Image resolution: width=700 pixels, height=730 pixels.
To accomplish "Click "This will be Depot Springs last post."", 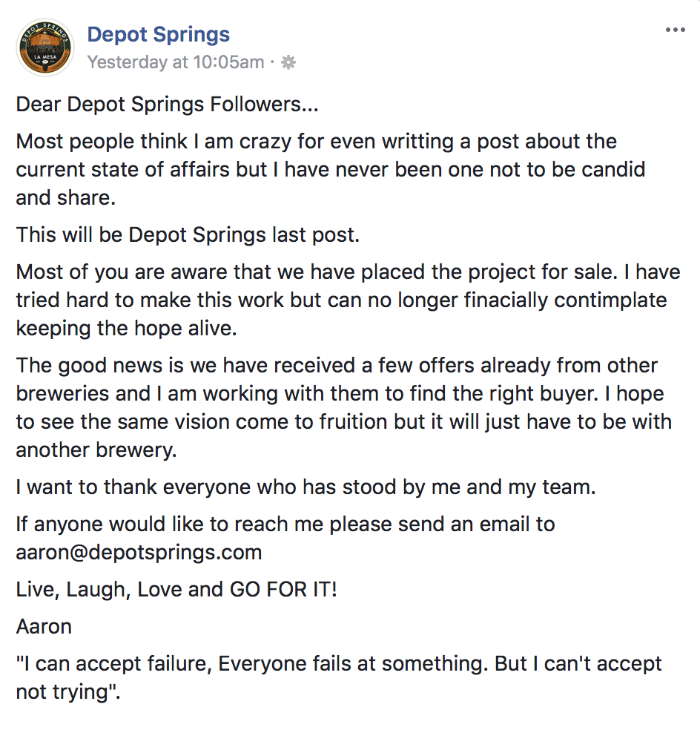I will [188, 235].
